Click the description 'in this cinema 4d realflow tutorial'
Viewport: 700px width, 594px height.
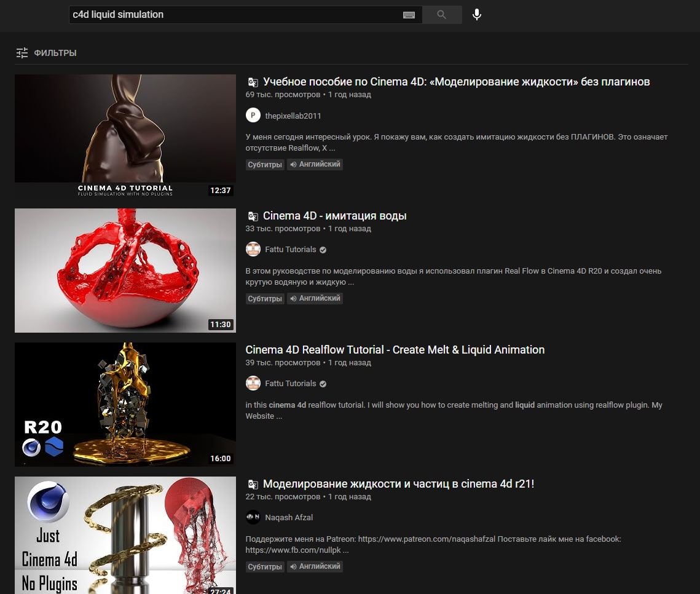(x=454, y=410)
